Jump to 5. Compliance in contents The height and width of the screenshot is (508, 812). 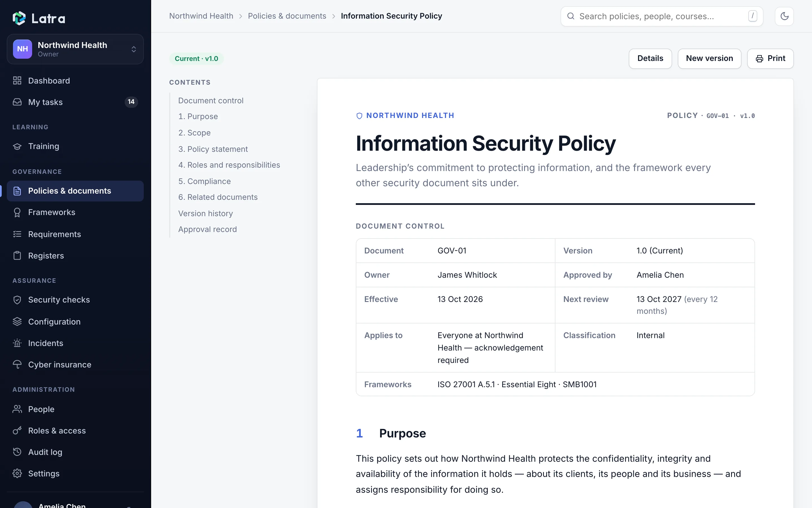point(204,181)
